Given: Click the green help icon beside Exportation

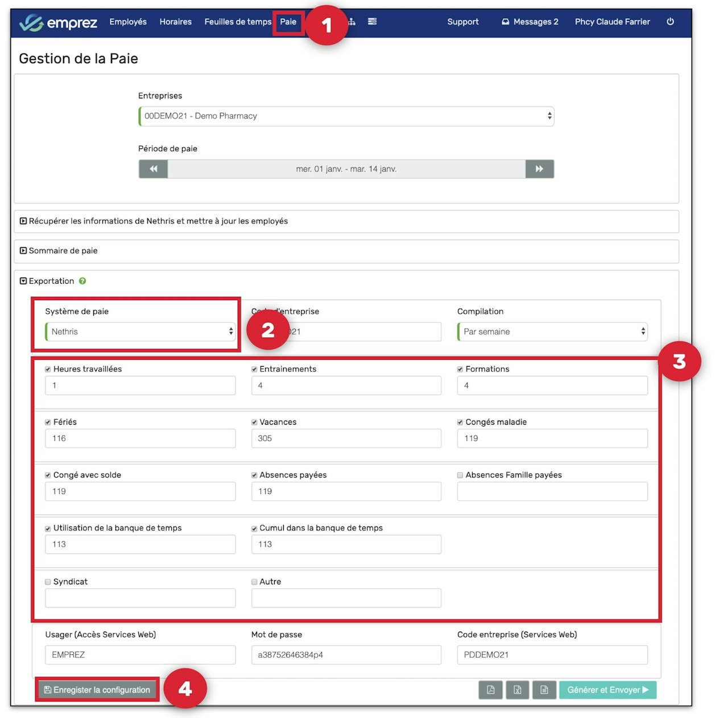Looking at the screenshot, I should click(x=82, y=281).
